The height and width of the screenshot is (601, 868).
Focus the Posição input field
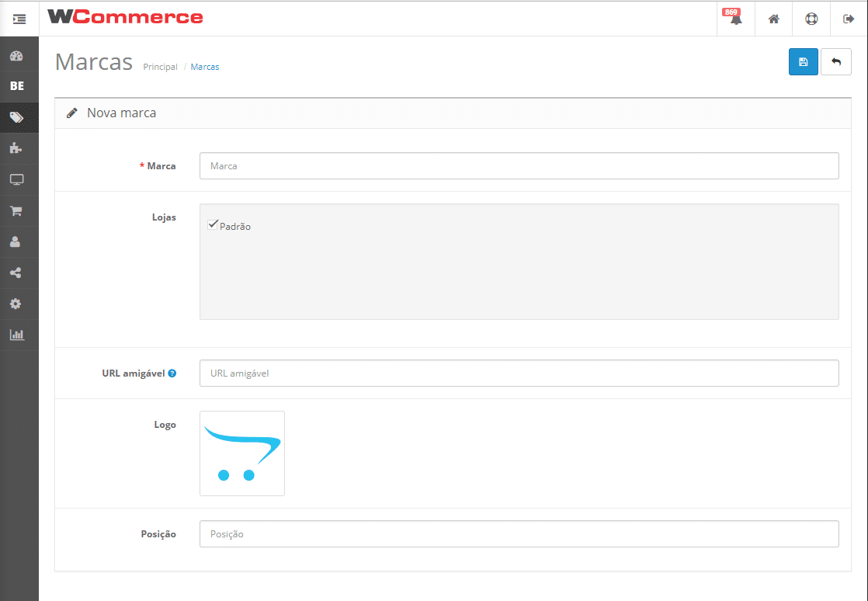click(x=519, y=534)
